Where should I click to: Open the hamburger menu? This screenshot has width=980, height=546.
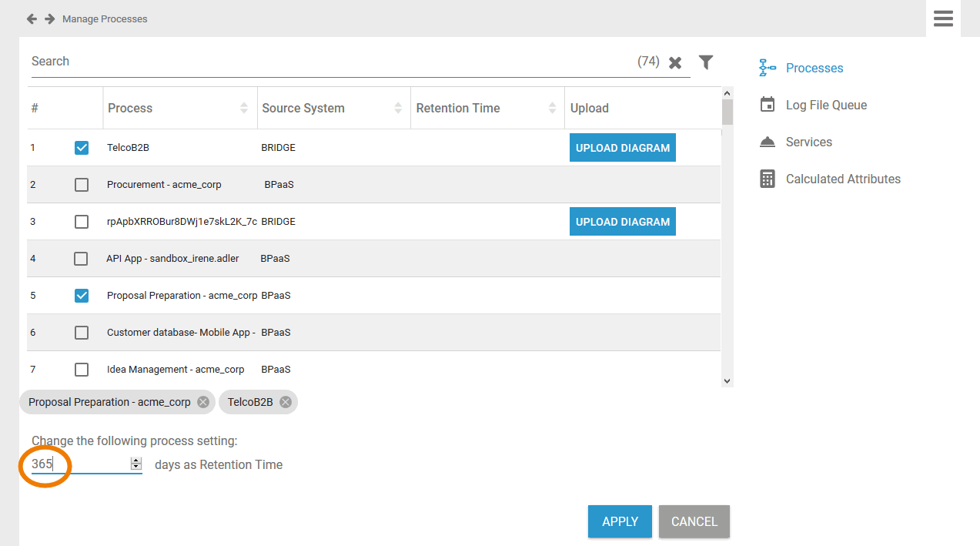pos(943,18)
